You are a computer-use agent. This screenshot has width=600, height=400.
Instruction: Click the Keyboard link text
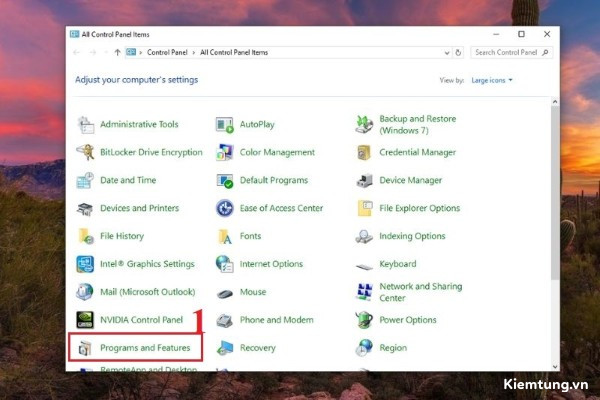click(398, 264)
